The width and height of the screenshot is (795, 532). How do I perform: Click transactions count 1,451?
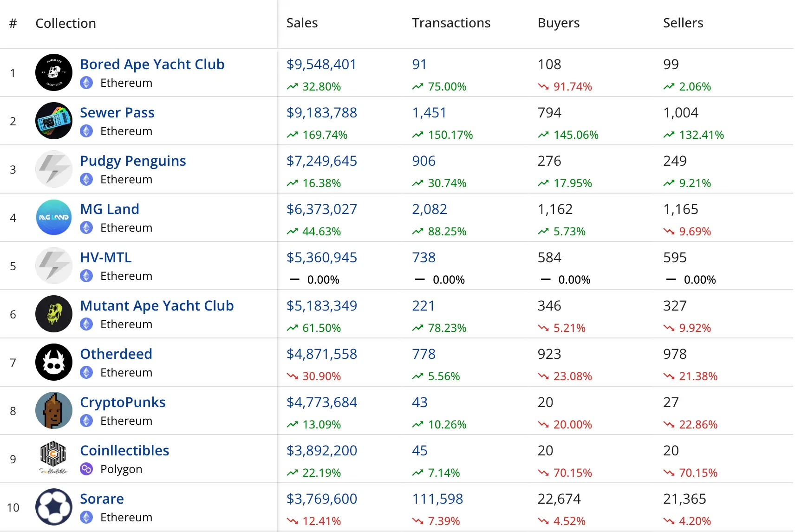coord(429,112)
